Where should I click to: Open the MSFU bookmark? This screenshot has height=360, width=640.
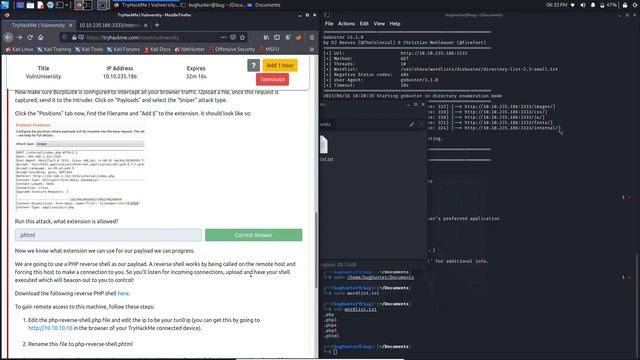[x=269, y=49]
